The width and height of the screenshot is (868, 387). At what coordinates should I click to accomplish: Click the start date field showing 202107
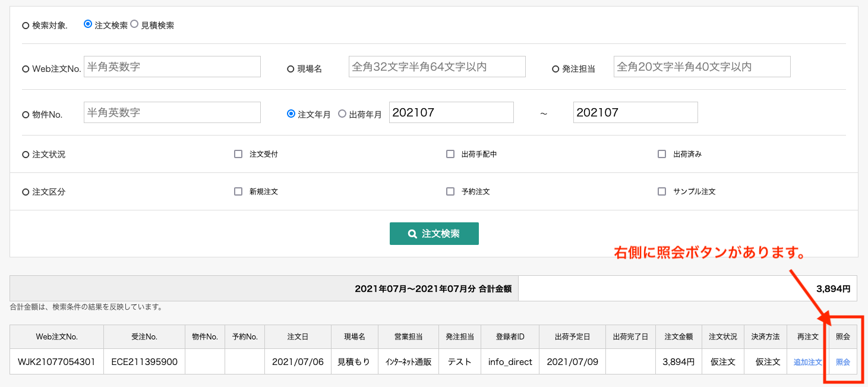click(452, 112)
